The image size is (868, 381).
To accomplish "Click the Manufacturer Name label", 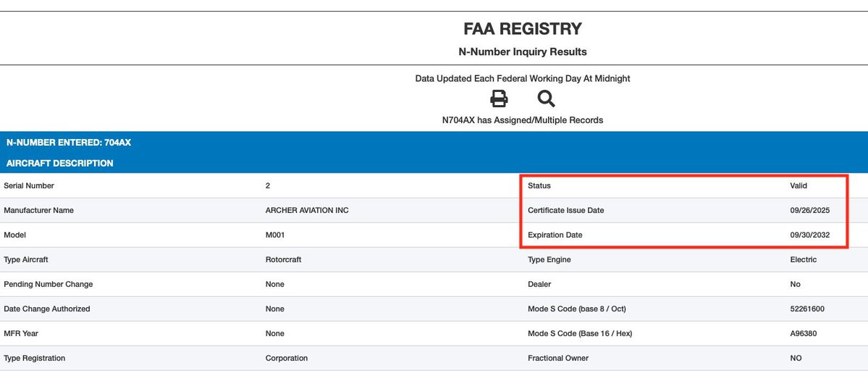I will pos(38,211).
